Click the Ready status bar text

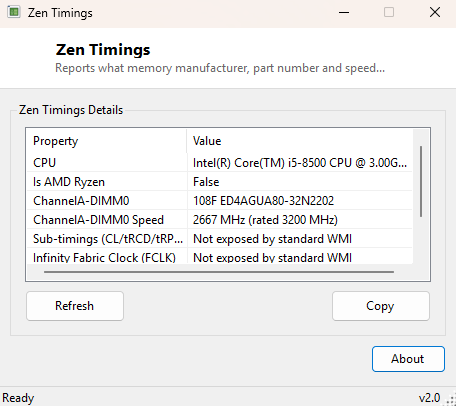(18, 398)
